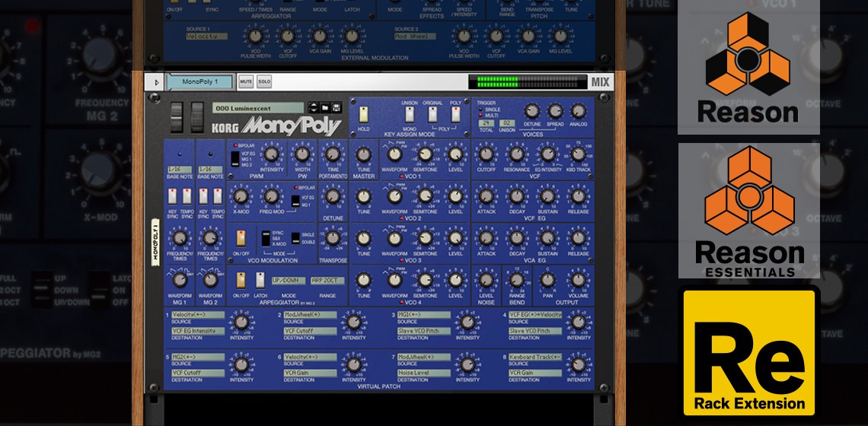
Task: Solo the MonoPoly 1 device
Action: pos(264,82)
